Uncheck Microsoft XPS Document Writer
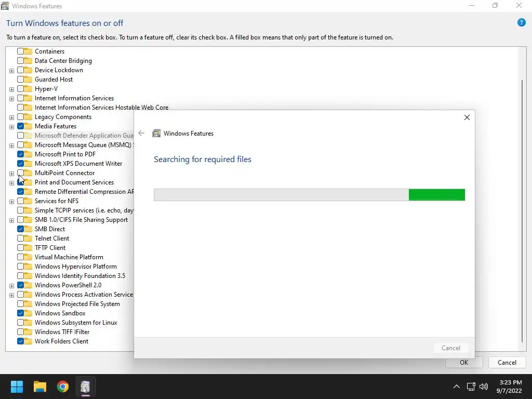The height and width of the screenshot is (399, 532). tap(20, 164)
